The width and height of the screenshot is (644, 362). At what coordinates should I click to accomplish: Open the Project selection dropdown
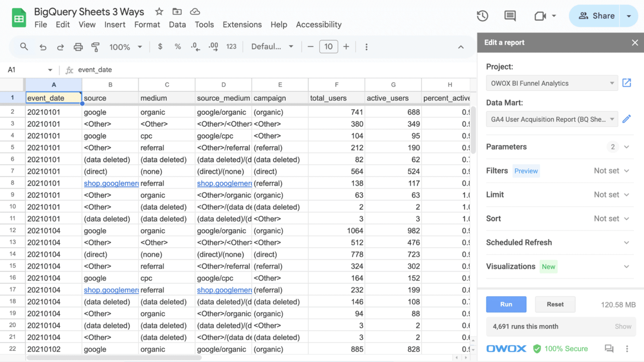[x=552, y=83]
